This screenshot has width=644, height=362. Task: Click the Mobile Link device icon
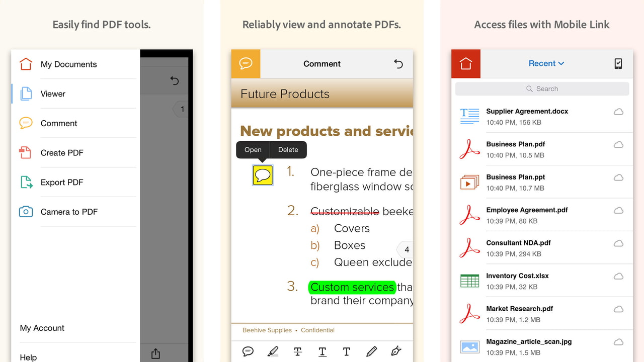(x=618, y=64)
